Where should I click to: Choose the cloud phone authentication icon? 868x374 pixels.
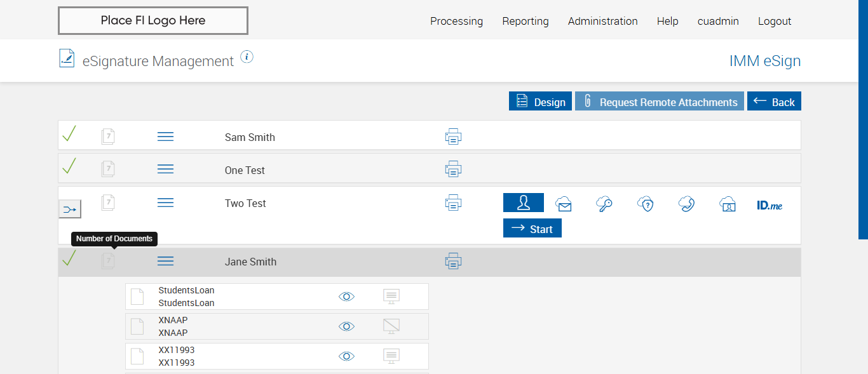coord(686,204)
